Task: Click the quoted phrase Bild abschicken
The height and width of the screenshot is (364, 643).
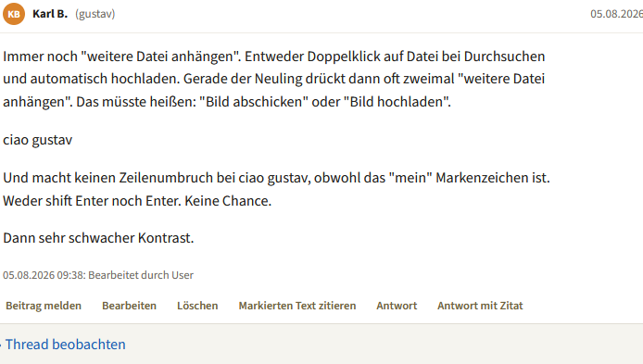Action: tap(254, 102)
